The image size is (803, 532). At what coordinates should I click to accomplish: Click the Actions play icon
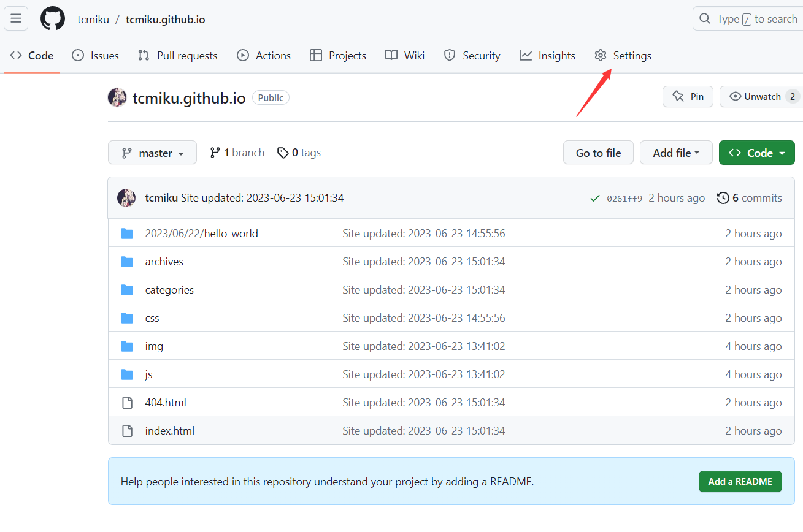pyautogui.click(x=243, y=56)
